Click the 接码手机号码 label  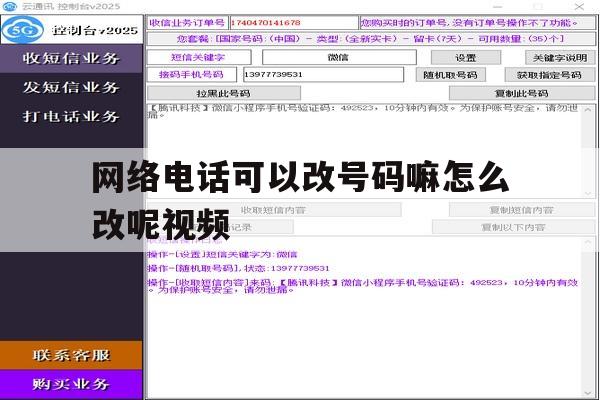[192, 75]
